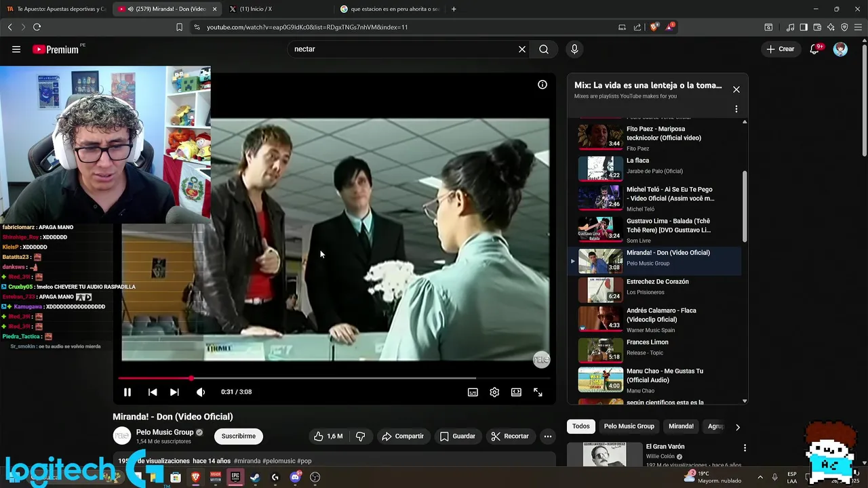Switch to que estacion es en peru tab
868x488 pixels.
(390, 9)
